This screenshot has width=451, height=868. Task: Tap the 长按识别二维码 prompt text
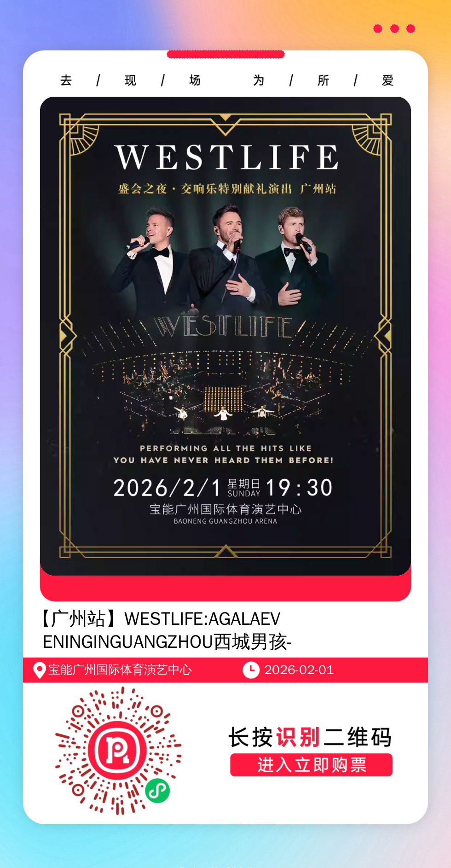coord(310,737)
